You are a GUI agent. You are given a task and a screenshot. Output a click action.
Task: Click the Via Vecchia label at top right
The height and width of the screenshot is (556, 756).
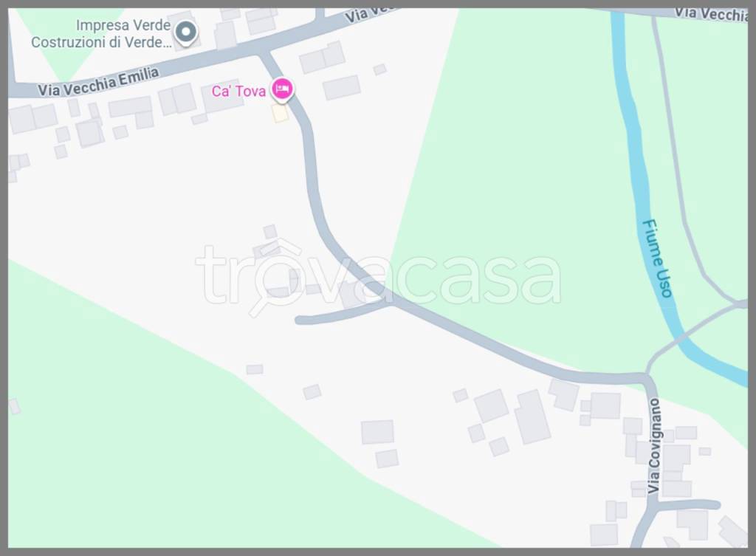coord(711,14)
